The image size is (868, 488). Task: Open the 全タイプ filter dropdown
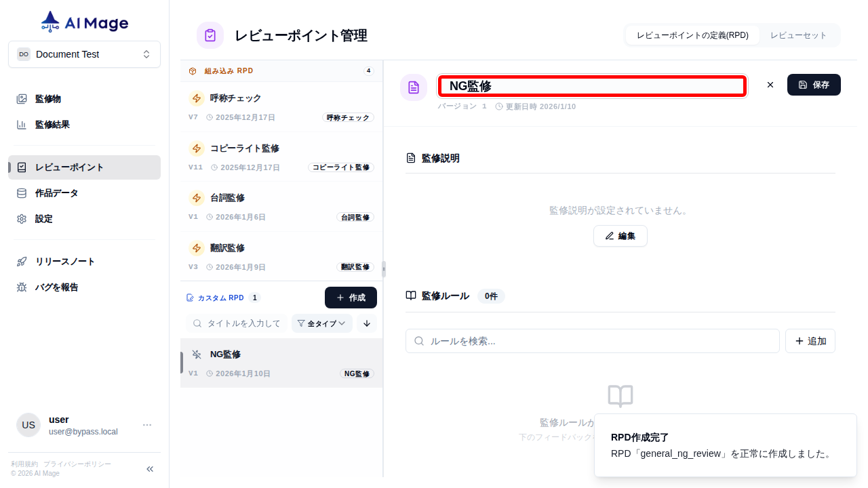click(321, 323)
